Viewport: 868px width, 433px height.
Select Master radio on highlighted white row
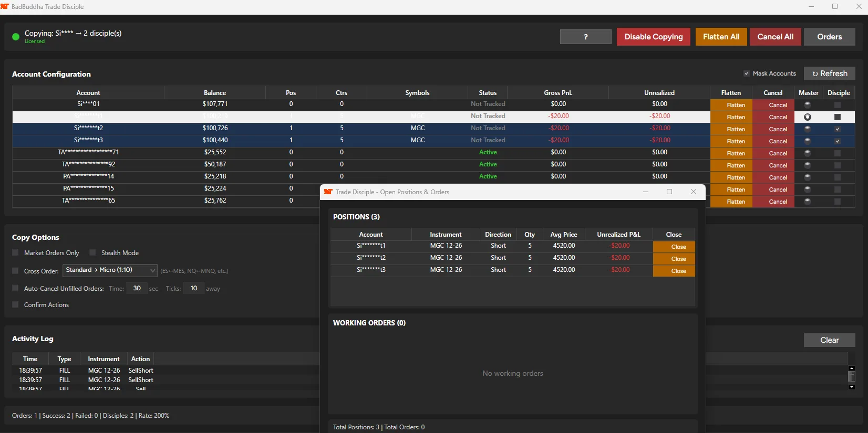(808, 117)
